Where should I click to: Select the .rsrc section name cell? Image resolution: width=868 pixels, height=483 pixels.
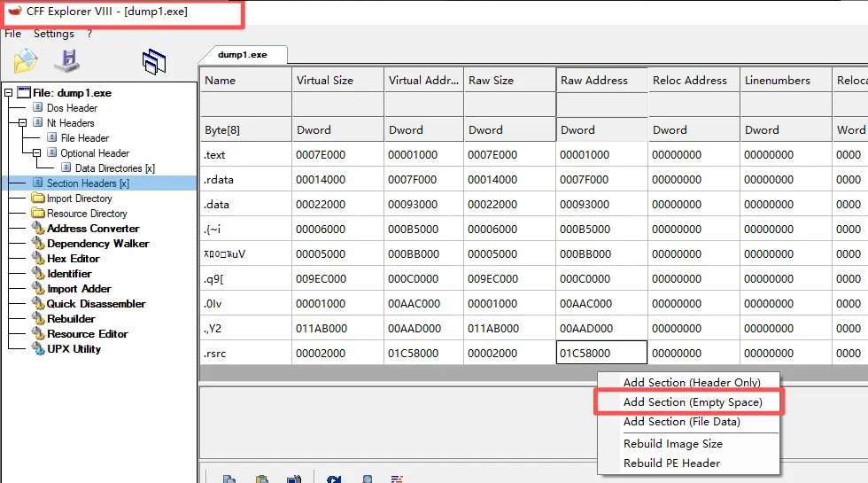(245, 353)
